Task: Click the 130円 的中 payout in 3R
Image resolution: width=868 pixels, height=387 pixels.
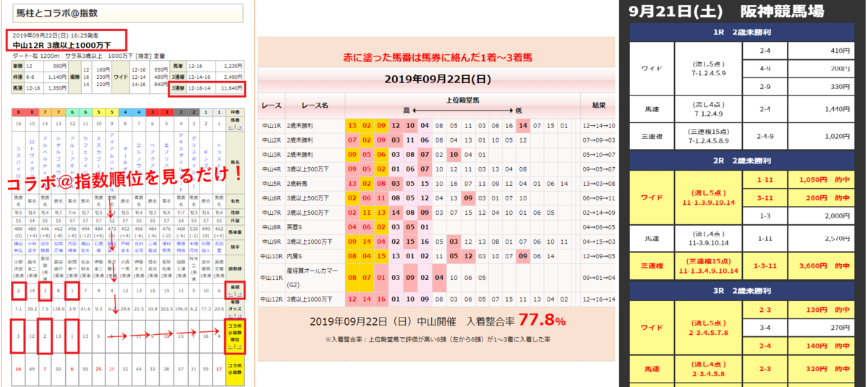Action: [829, 310]
